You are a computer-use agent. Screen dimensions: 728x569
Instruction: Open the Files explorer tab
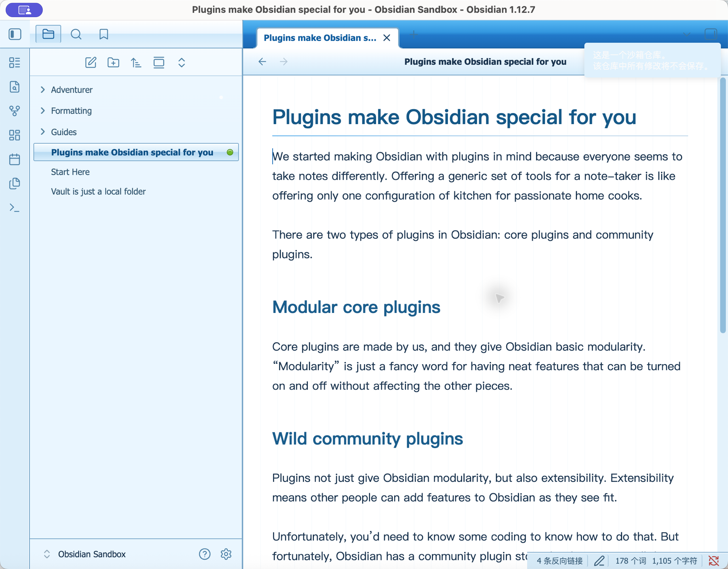pyautogui.click(x=48, y=34)
